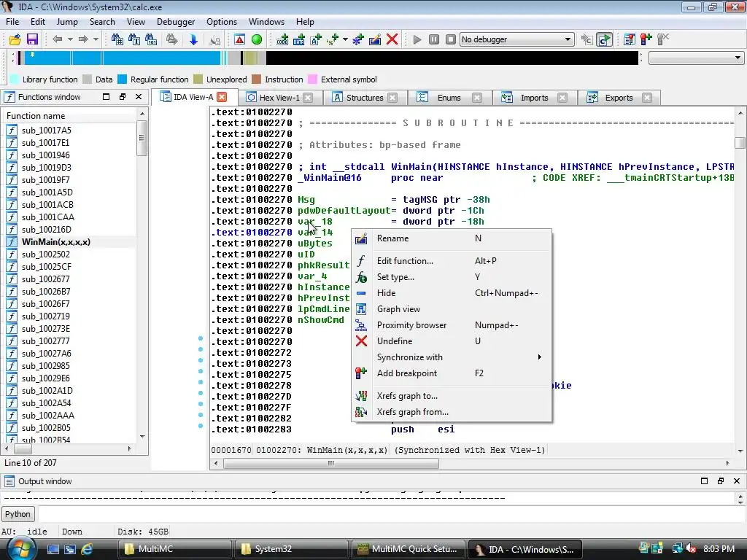The height and width of the screenshot is (560, 747).
Task: Open the Windows Start button
Action: [20, 548]
